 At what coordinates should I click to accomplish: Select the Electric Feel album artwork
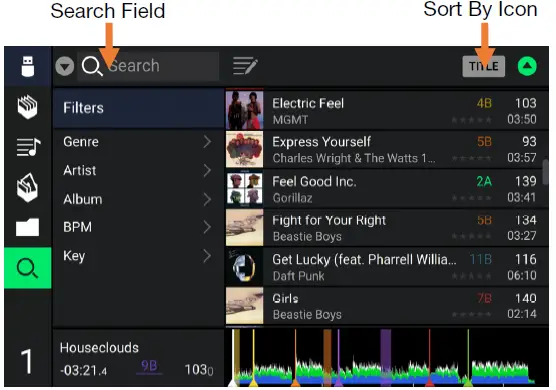pyautogui.click(x=245, y=110)
